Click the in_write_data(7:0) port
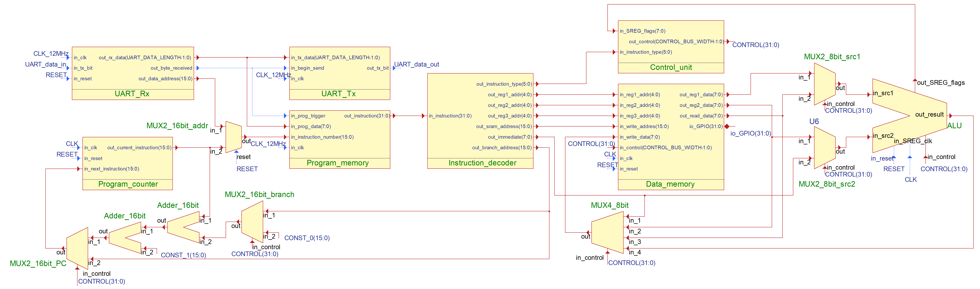The height and width of the screenshot is (289, 980). click(640, 137)
